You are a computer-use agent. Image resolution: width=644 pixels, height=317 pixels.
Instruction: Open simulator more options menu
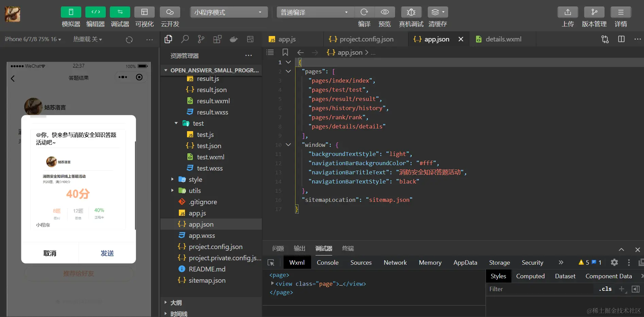(150, 39)
